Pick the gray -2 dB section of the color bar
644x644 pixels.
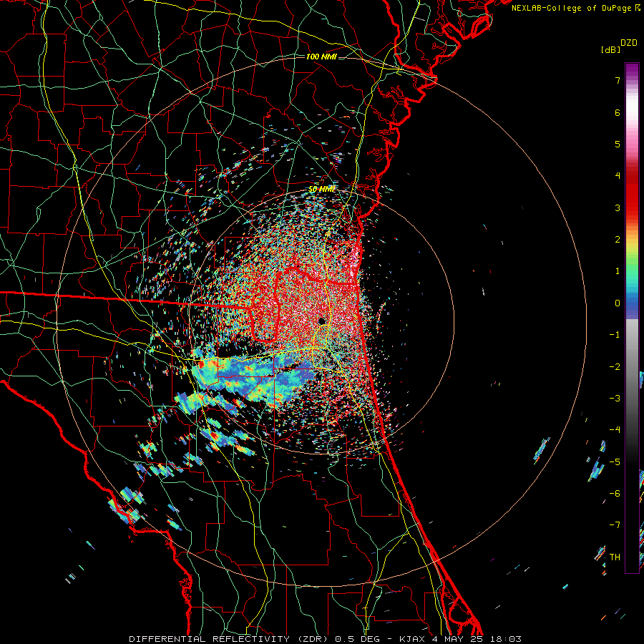point(632,367)
